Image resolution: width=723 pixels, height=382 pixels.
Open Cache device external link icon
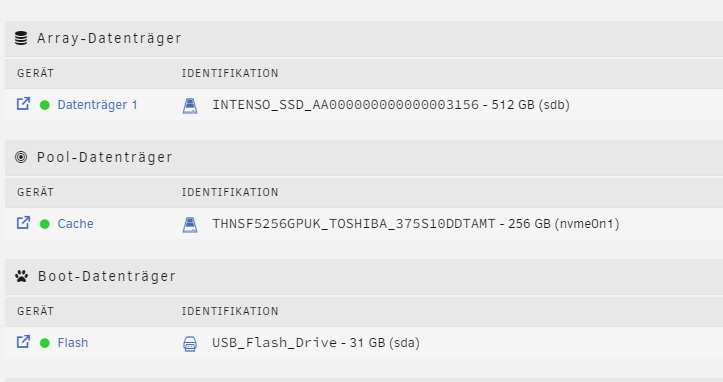point(24,223)
